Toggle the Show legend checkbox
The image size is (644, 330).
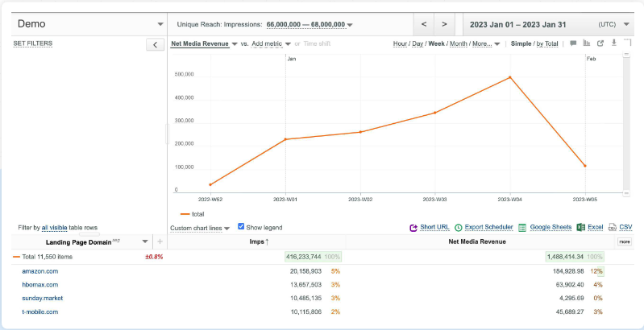(241, 227)
